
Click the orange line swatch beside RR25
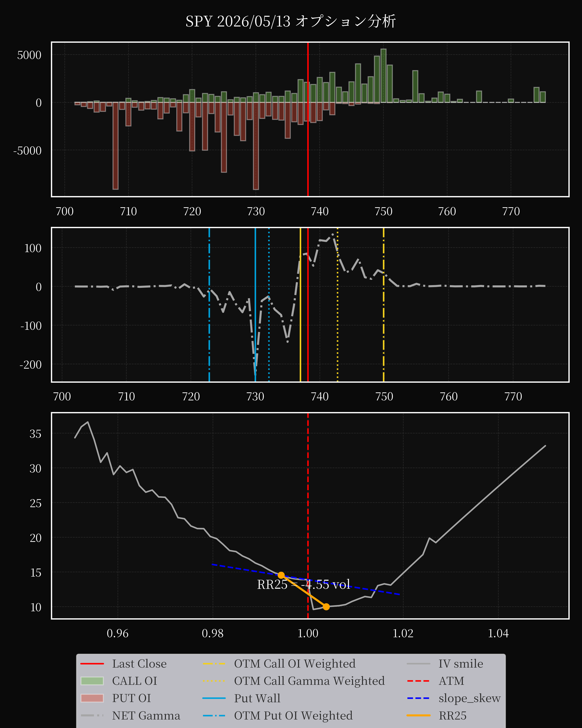[418, 716]
